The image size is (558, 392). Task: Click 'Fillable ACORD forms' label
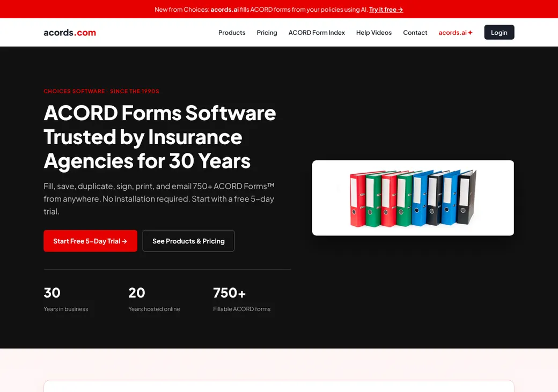click(x=241, y=309)
